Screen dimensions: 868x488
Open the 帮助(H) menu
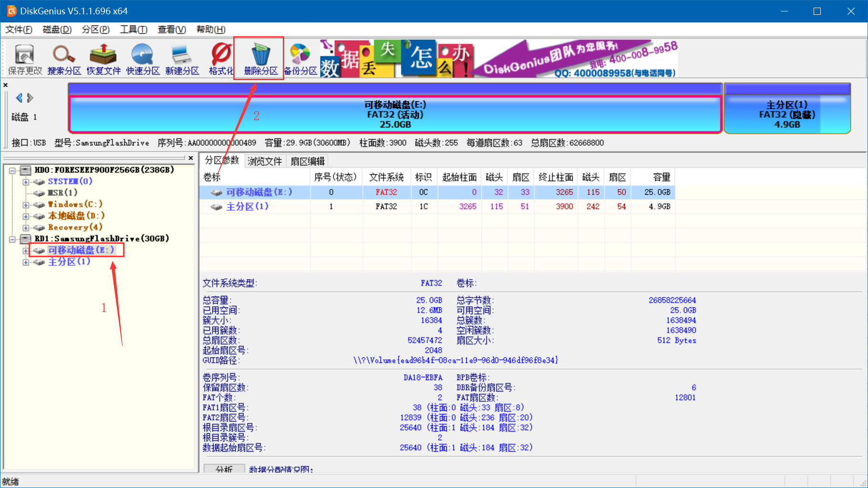click(211, 30)
